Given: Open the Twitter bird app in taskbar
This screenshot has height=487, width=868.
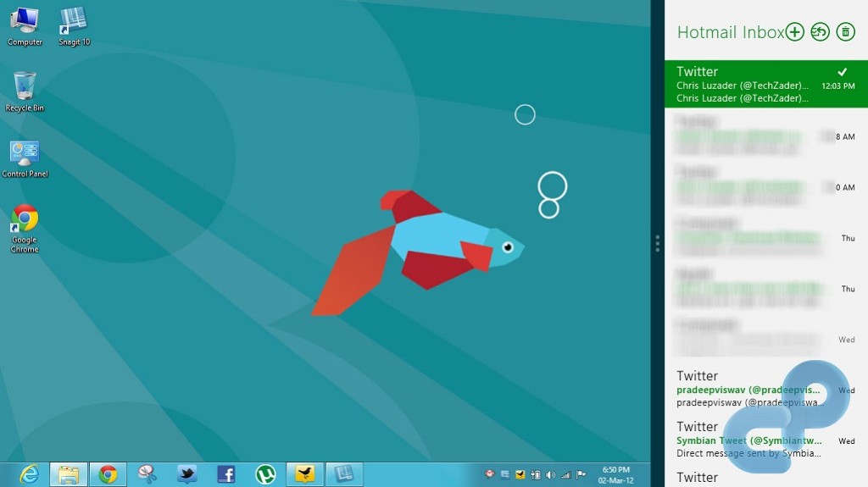Looking at the screenshot, I should pos(187,474).
